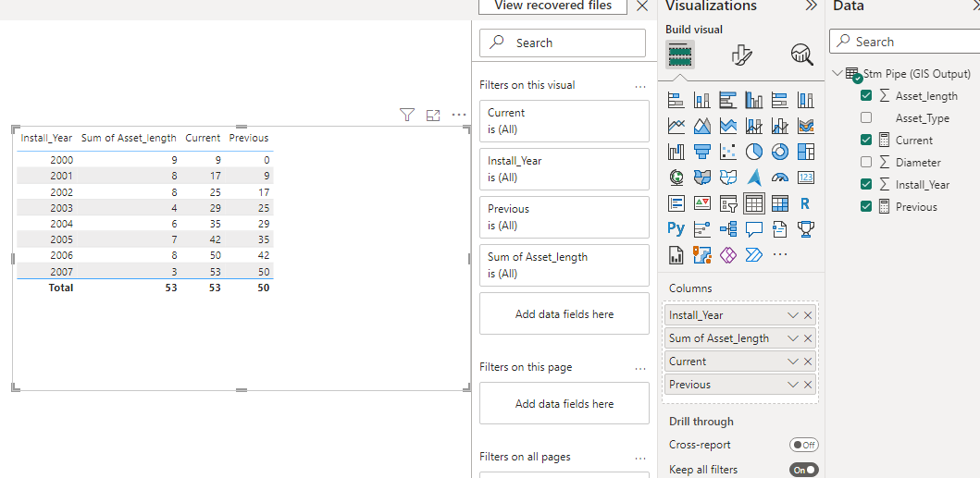Pick the Q&A speech bubble visual

click(x=754, y=228)
